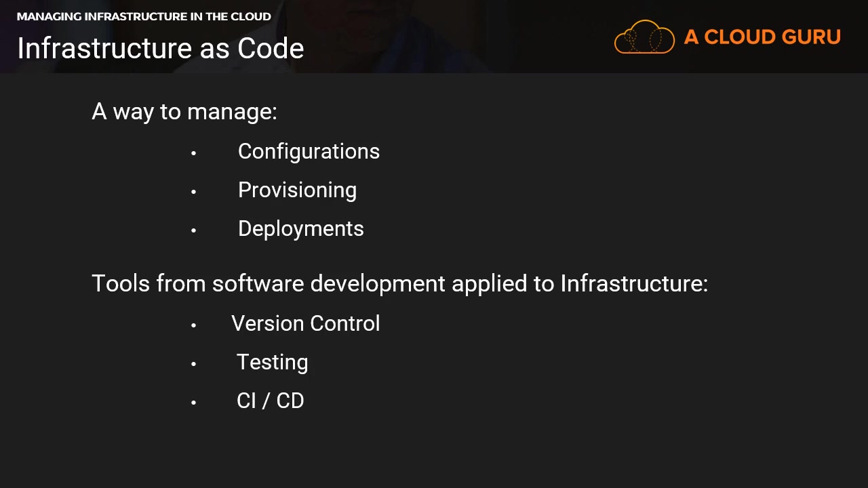Click the bullet dot beside CI / CD

(x=194, y=403)
